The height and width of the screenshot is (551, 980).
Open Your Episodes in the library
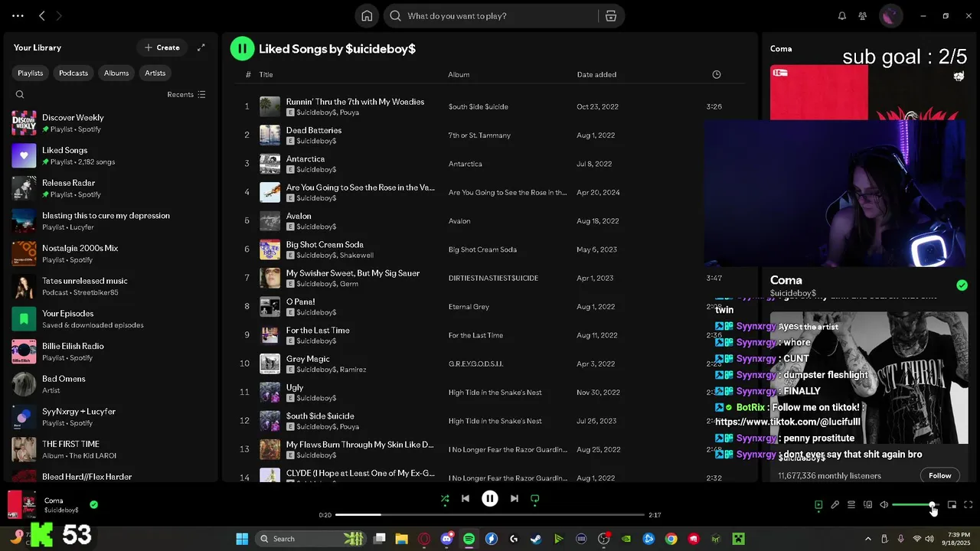[x=111, y=318]
